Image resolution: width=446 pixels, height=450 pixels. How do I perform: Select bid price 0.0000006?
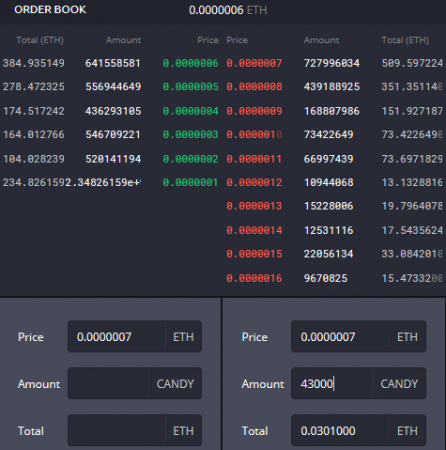click(190, 63)
